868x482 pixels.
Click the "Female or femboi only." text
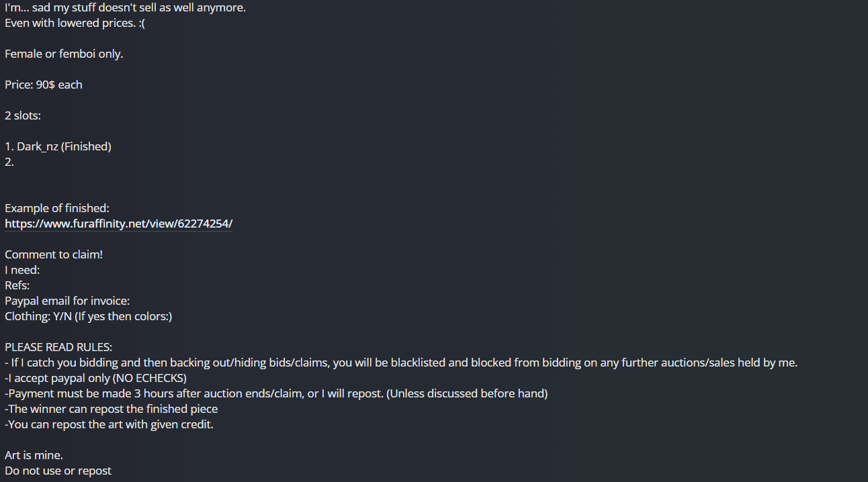point(64,54)
